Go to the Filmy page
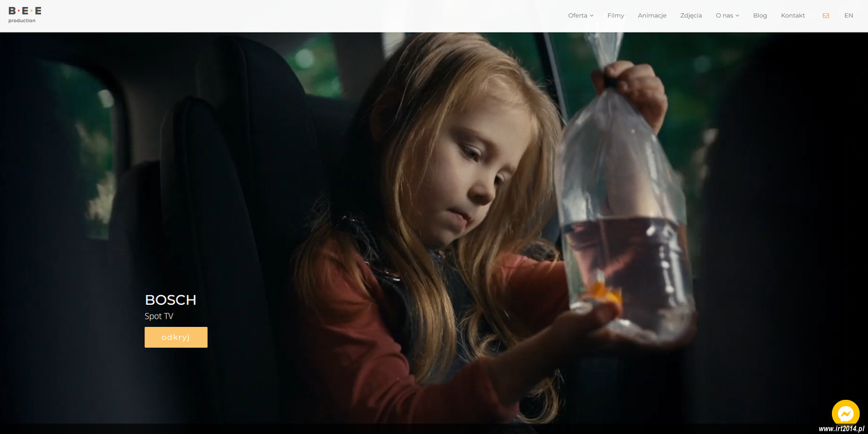The height and width of the screenshot is (434, 868). [x=615, y=15]
